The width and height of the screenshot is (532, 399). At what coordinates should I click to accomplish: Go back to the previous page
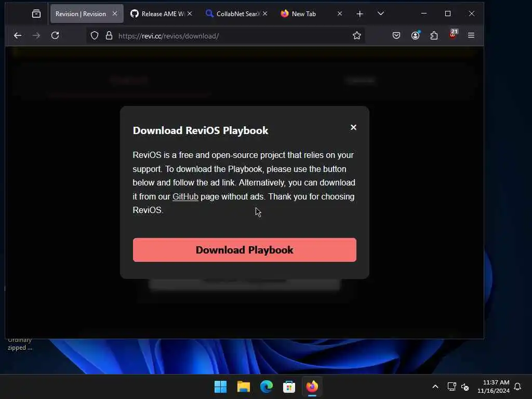click(18, 35)
